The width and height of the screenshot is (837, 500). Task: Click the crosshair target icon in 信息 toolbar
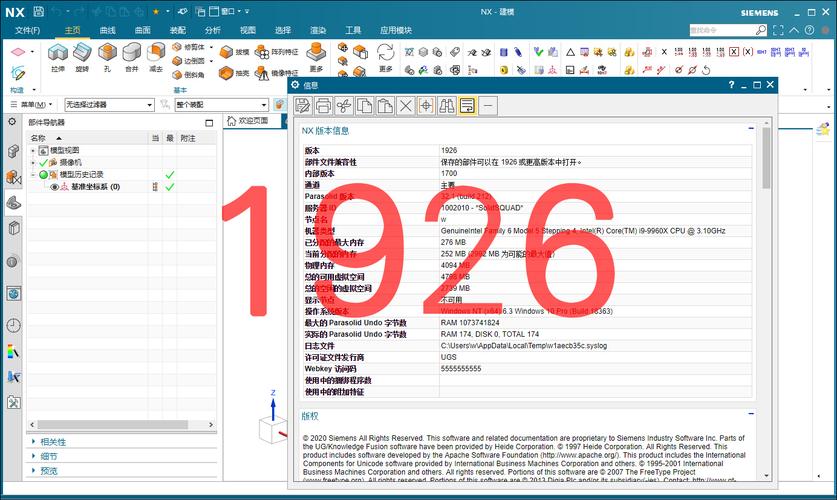(426, 106)
